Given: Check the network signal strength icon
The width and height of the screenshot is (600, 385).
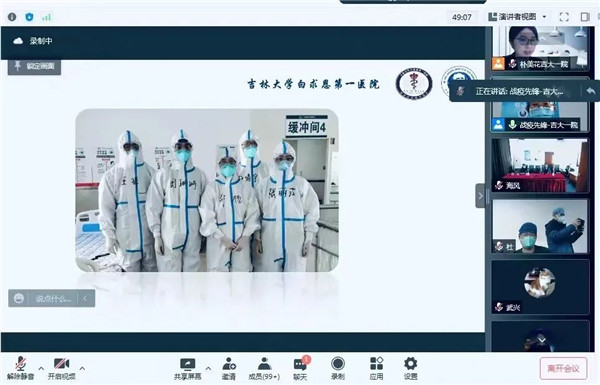Looking at the screenshot, I should coord(46,17).
